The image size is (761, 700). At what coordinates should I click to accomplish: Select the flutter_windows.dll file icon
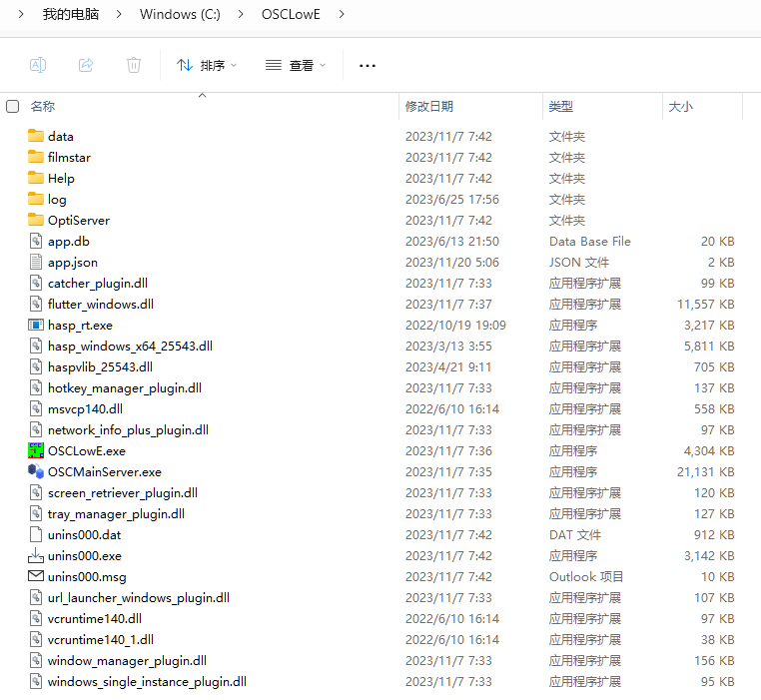click(x=36, y=304)
